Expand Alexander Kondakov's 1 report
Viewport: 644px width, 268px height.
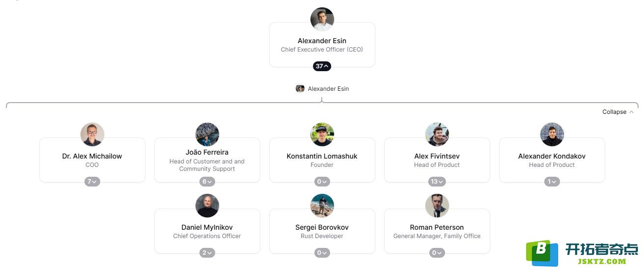pyautogui.click(x=552, y=182)
